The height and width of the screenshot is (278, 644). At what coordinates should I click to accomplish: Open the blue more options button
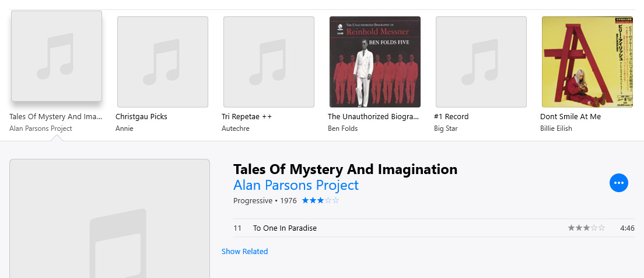pyautogui.click(x=619, y=183)
